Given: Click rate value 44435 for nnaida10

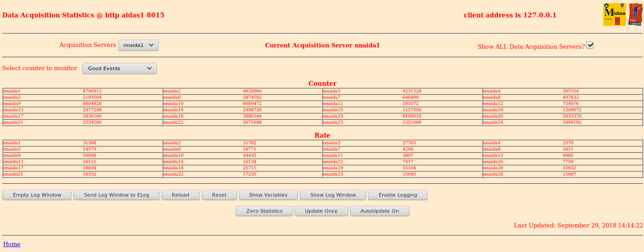Looking at the screenshot, I should (x=250, y=155).
